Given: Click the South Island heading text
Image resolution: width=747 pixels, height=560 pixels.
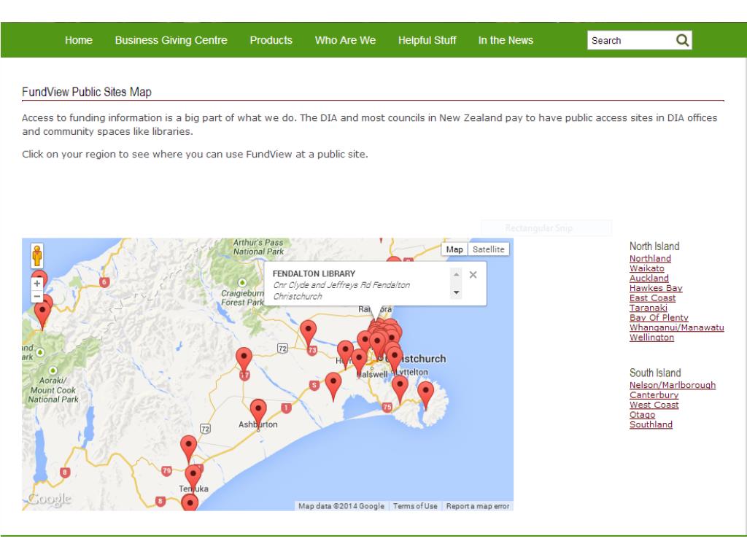Looking at the screenshot, I should [655, 373].
